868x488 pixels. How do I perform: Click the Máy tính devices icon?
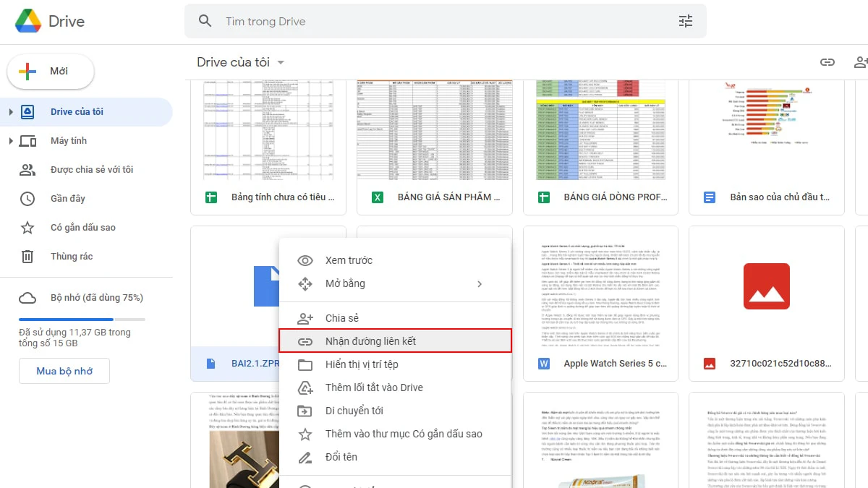click(27, 141)
